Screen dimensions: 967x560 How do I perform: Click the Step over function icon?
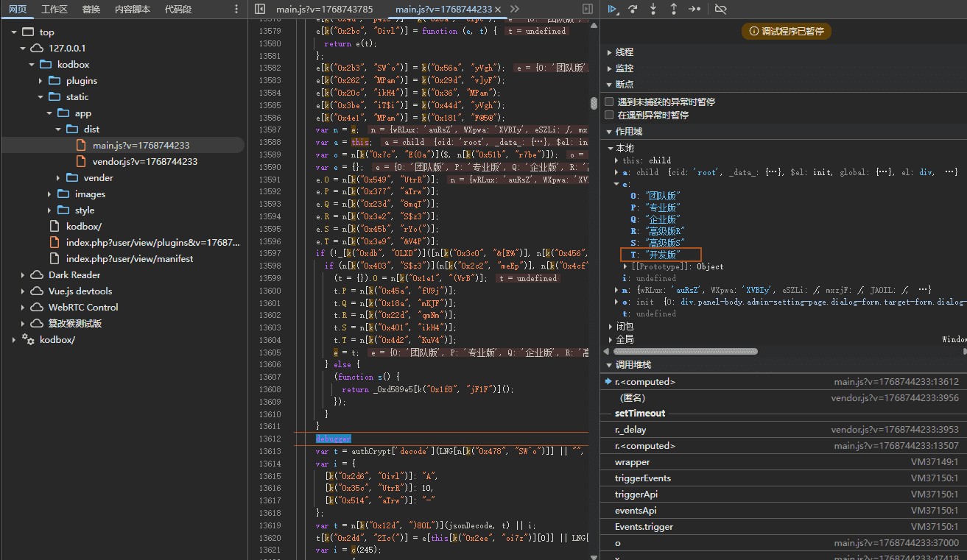coord(633,9)
